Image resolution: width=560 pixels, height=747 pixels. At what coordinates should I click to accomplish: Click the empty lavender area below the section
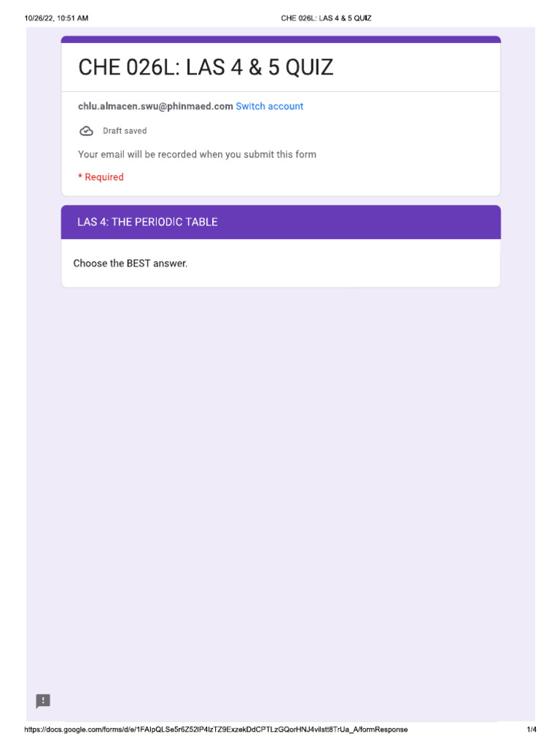point(281,474)
